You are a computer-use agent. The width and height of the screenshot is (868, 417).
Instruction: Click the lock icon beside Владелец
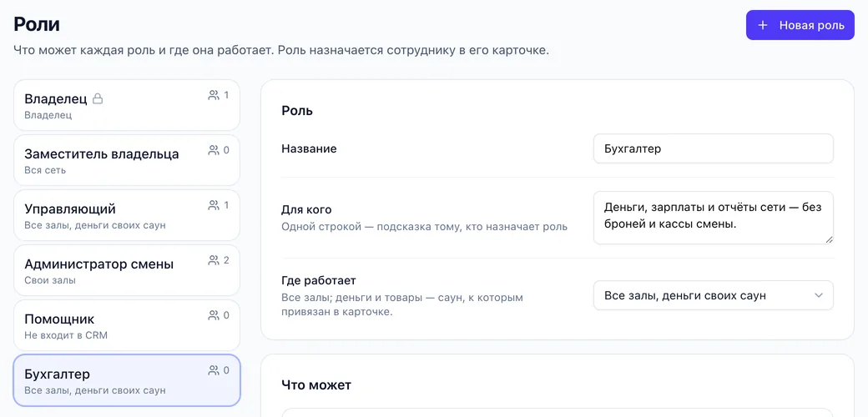click(98, 99)
